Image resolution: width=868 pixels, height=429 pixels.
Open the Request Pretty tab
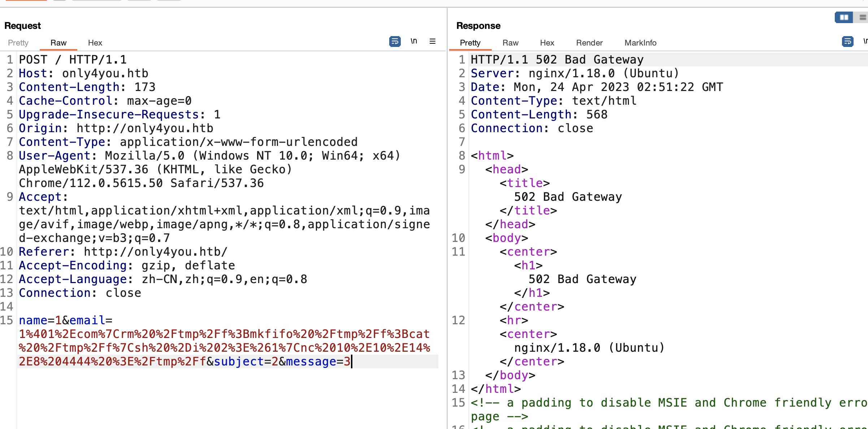18,43
